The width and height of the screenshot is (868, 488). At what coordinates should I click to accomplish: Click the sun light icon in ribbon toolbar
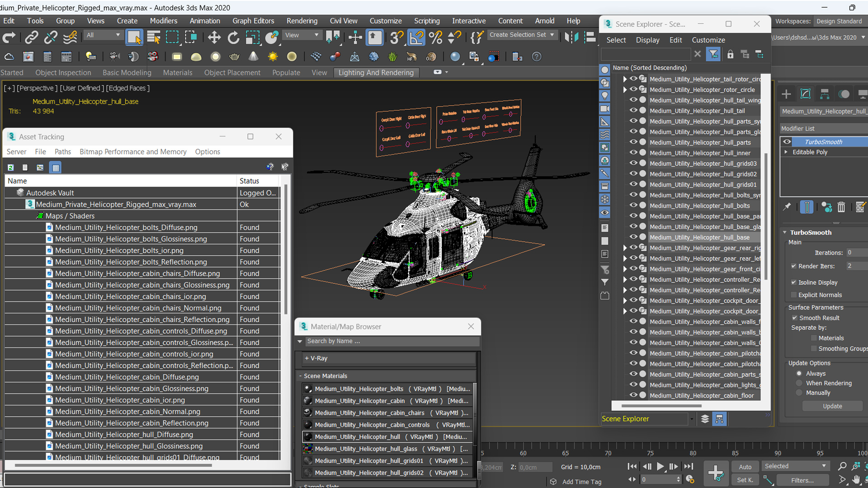pos(273,56)
